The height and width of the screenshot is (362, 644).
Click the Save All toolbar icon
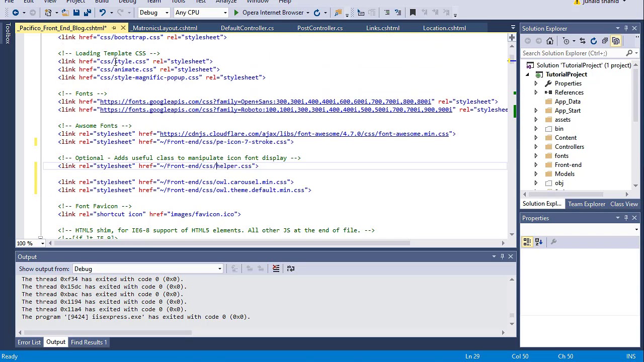click(87, 13)
